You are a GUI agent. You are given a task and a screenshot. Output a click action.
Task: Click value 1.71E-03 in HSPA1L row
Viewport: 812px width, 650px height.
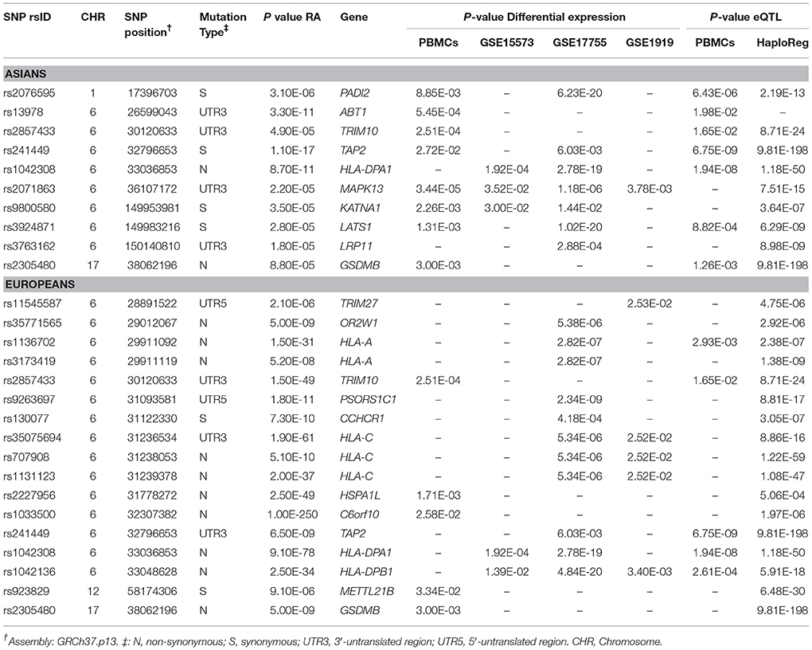[438, 495]
